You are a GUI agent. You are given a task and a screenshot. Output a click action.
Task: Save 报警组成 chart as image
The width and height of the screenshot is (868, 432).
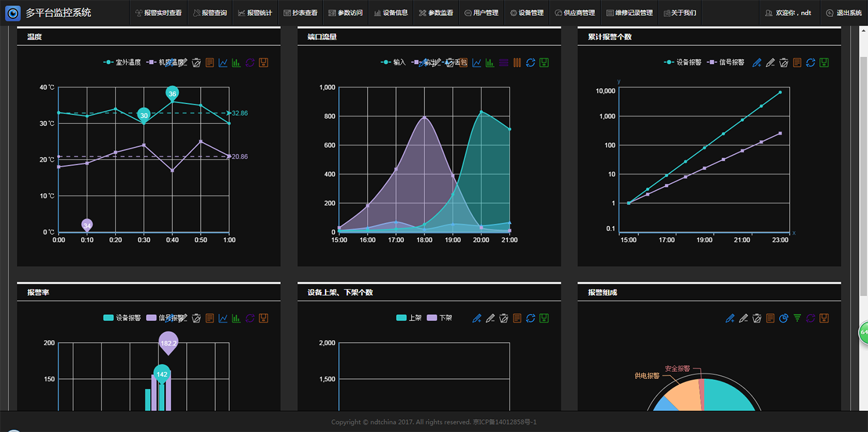pyautogui.click(x=824, y=318)
